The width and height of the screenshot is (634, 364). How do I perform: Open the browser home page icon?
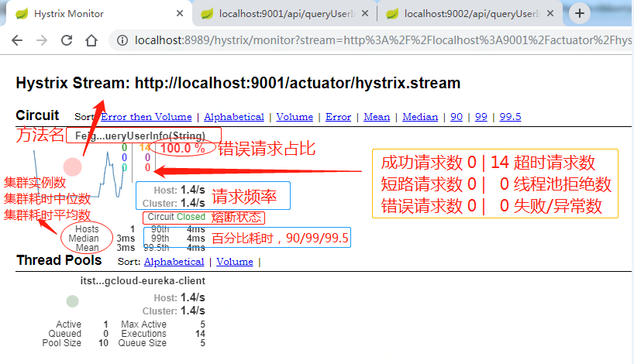point(91,40)
